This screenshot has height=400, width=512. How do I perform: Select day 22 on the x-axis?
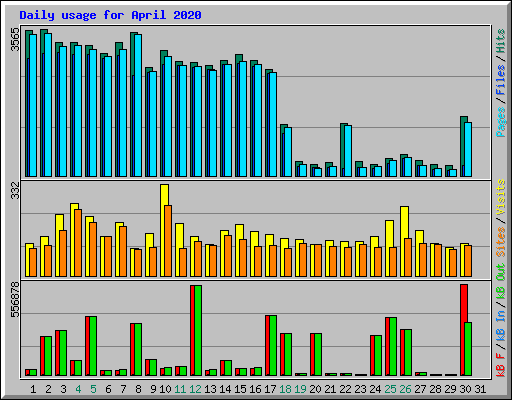coord(345,389)
